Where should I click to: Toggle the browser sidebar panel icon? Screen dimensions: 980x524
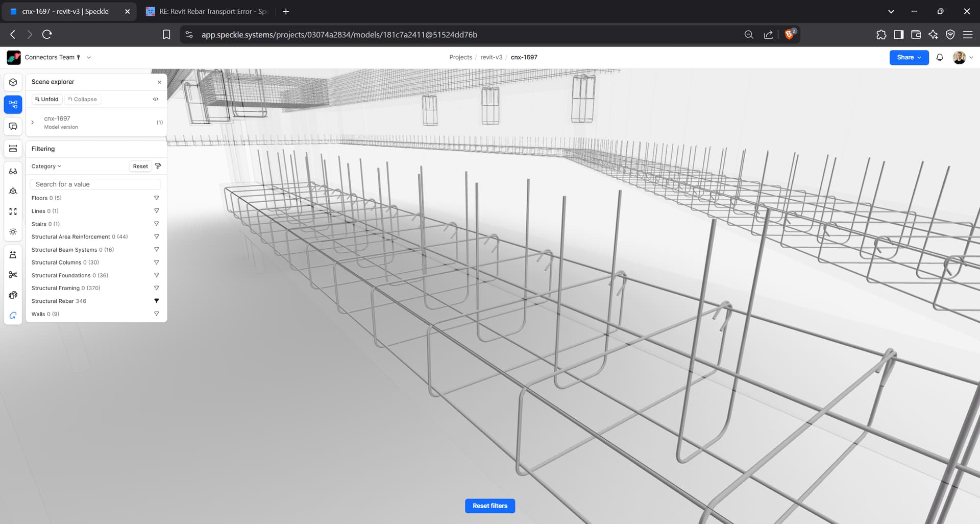tap(899, 35)
